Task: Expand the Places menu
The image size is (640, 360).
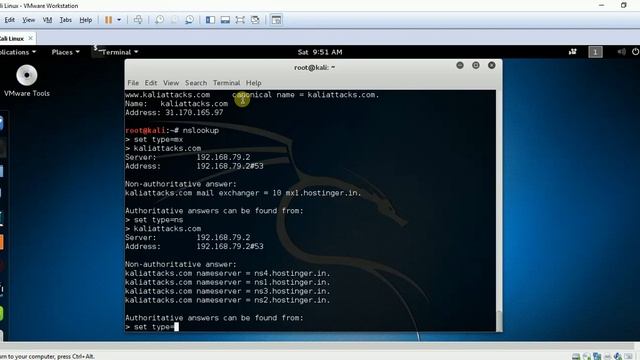Action: point(65,52)
